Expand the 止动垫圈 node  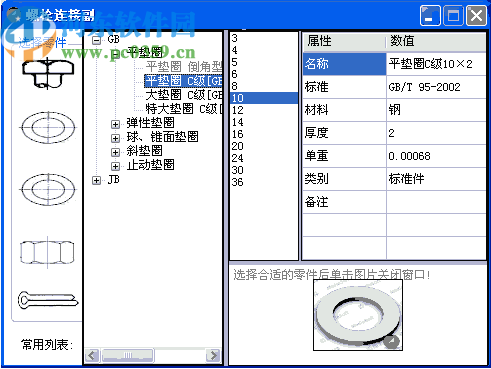point(115,166)
